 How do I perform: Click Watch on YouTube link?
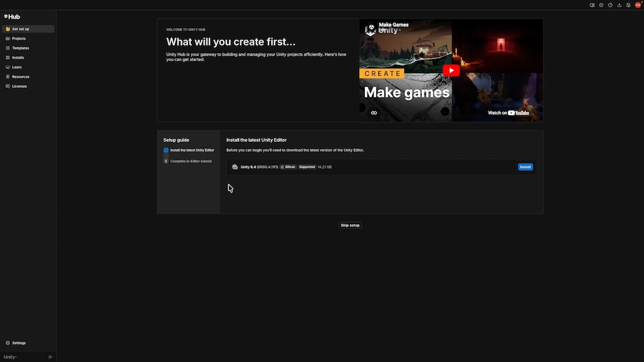(x=508, y=113)
